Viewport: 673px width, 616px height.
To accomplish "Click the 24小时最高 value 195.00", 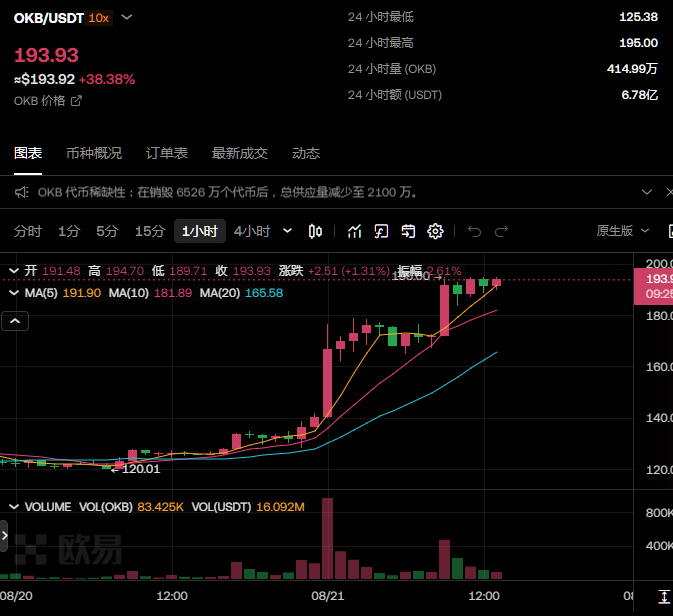I will tap(639, 43).
